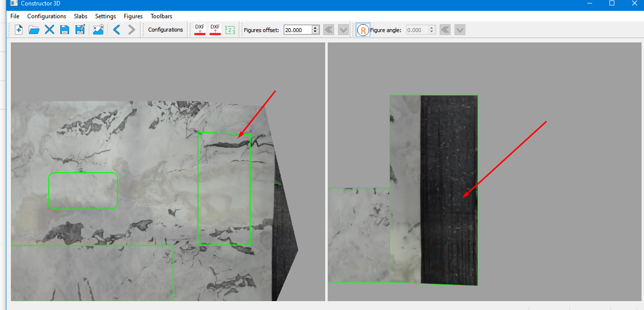Viewport: 644px width, 310px height.
Task: Save the project with the floppy disk icon
Action: point(65,30)
